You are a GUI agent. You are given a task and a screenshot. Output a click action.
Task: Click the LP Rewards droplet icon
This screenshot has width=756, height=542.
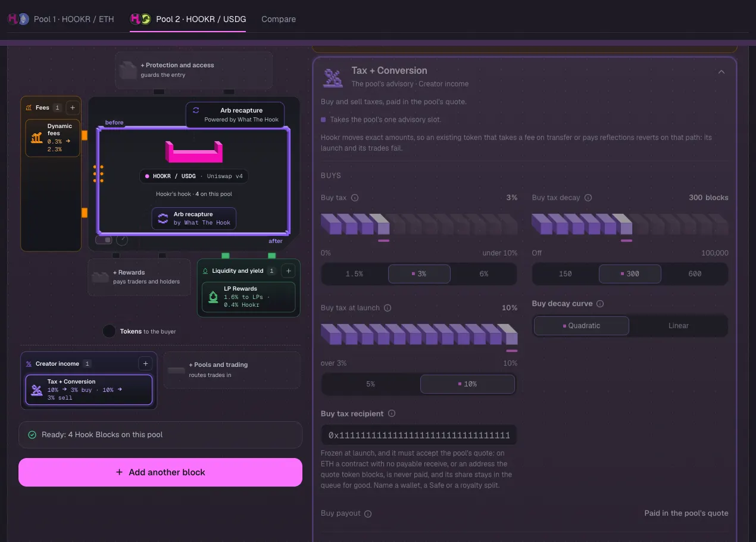point(213,297)
